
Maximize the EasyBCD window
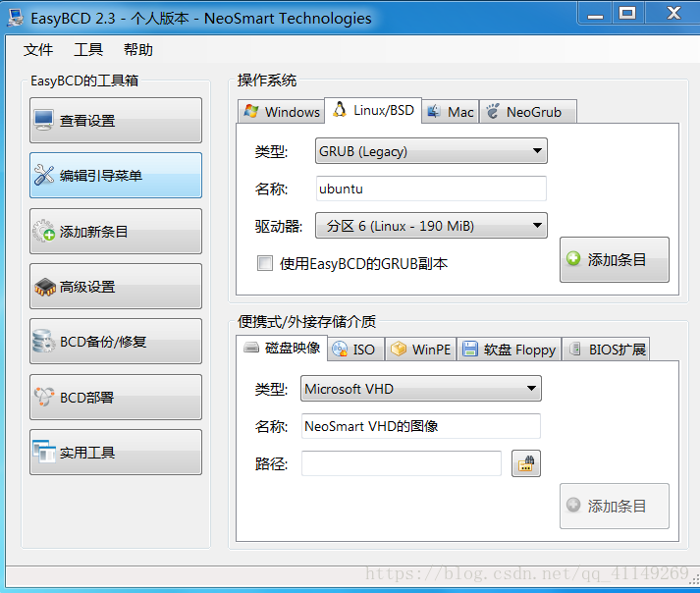click(627, 14)
